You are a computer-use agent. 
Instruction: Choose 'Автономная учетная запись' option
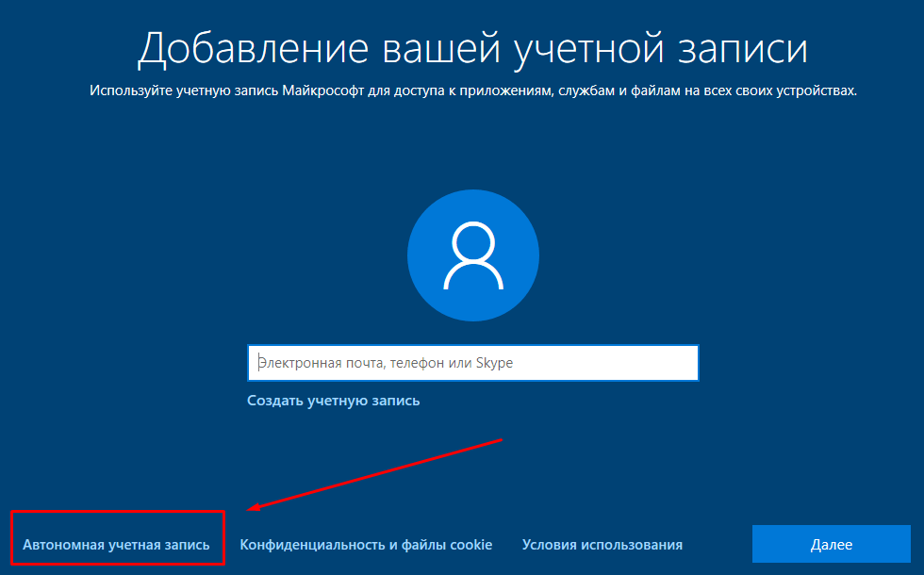click(116, 545)
